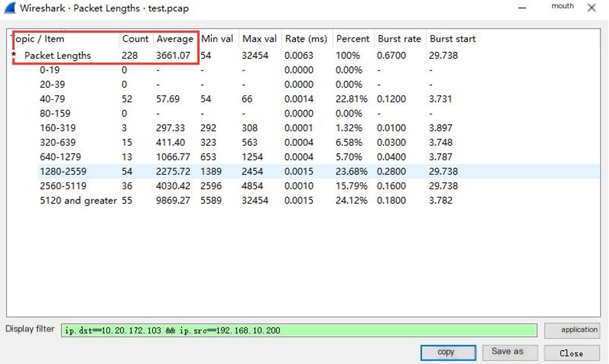Click burst start value 3.897
609x364 pixels.
441,128
